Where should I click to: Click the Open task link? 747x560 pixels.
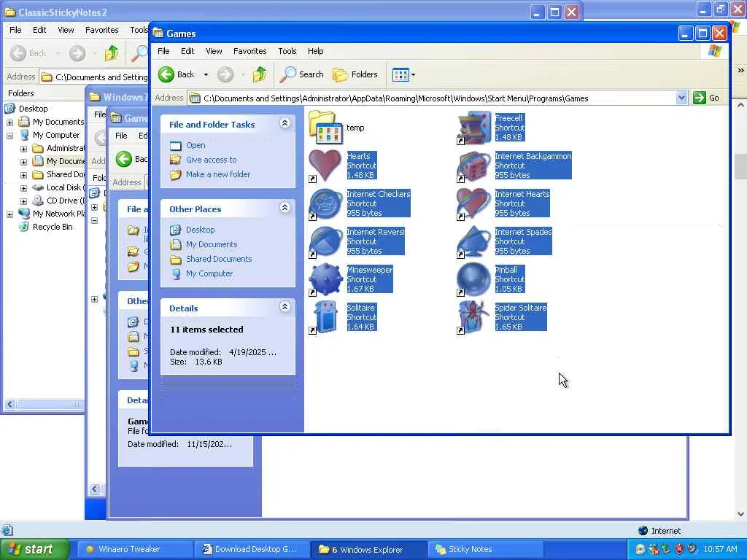(x=196, y=145)
